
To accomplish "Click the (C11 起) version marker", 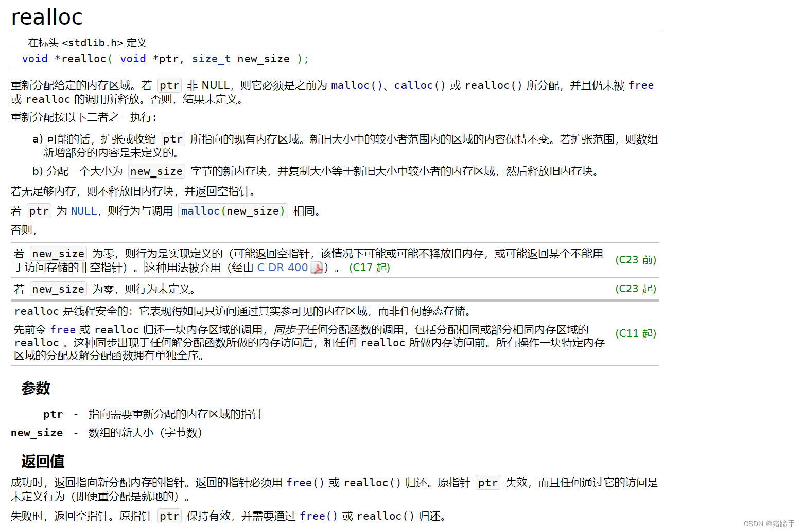I will pyautogui.click(x=635, y=333).
